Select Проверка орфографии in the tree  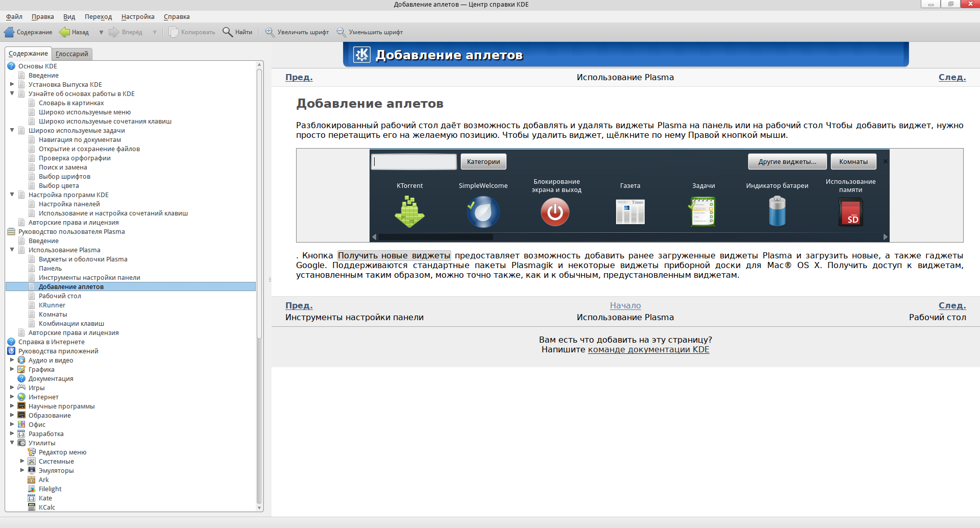point(75,158)
